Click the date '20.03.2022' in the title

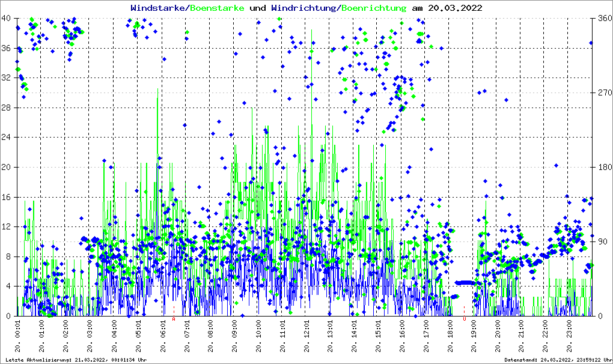455,8
